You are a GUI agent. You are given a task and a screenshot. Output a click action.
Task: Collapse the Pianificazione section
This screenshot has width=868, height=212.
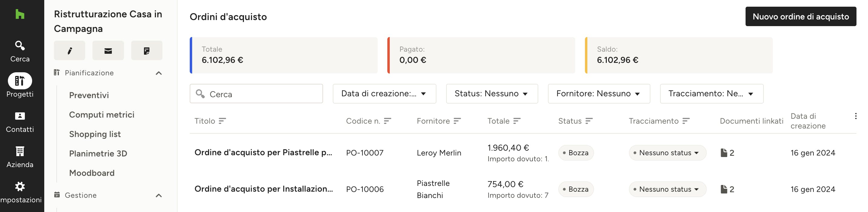tap(159, 73)
